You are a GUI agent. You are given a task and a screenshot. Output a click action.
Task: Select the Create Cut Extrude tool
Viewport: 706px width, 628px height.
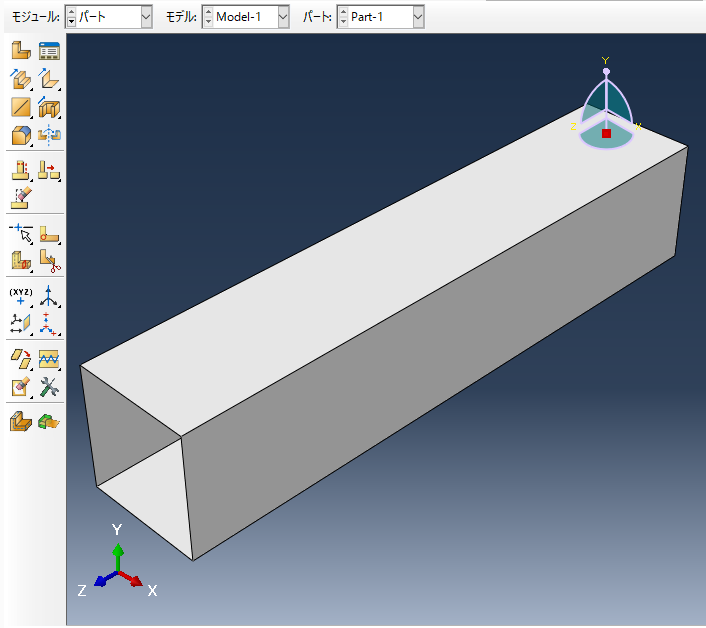click(48, 107)
